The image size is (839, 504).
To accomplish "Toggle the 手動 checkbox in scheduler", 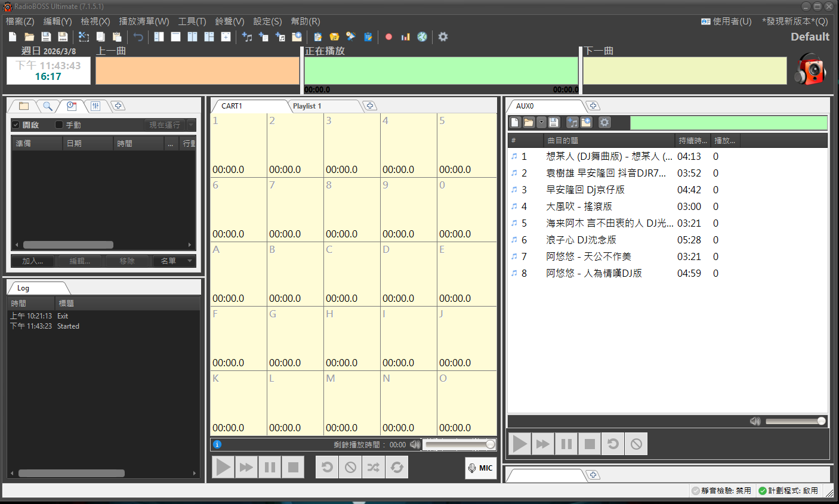I will click(59, 125).
